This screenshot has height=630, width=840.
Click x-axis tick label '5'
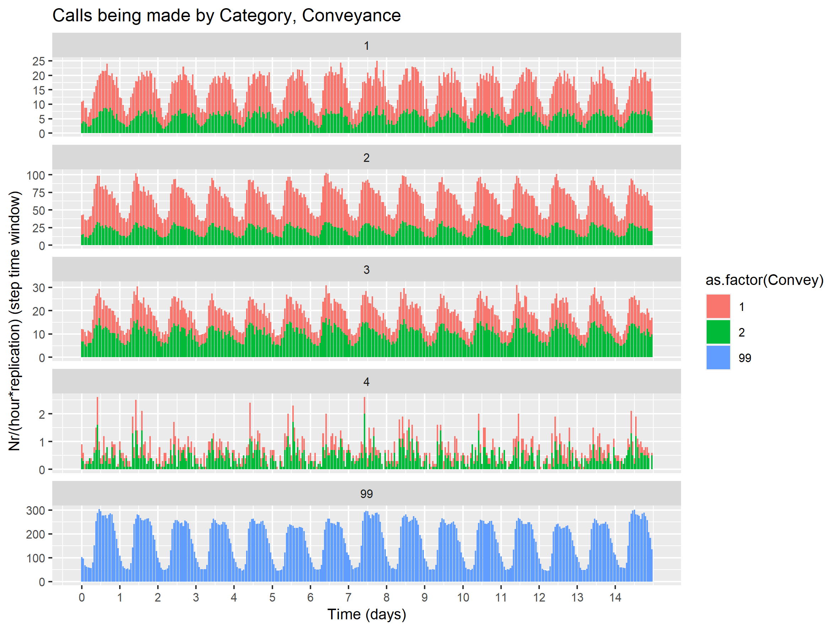pos(272,597)
